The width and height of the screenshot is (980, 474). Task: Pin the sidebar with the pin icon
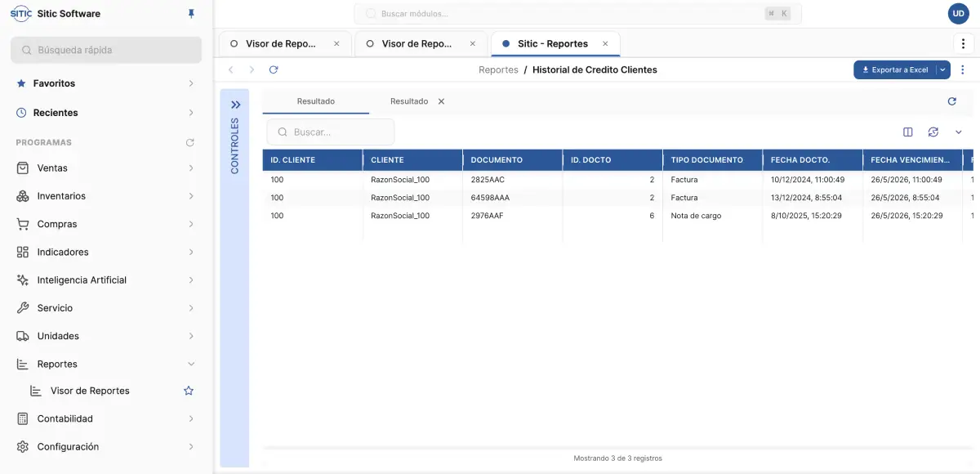[191, 14]
